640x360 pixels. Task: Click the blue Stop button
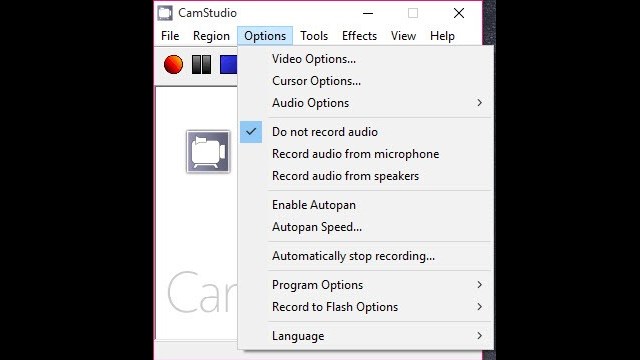228,64
